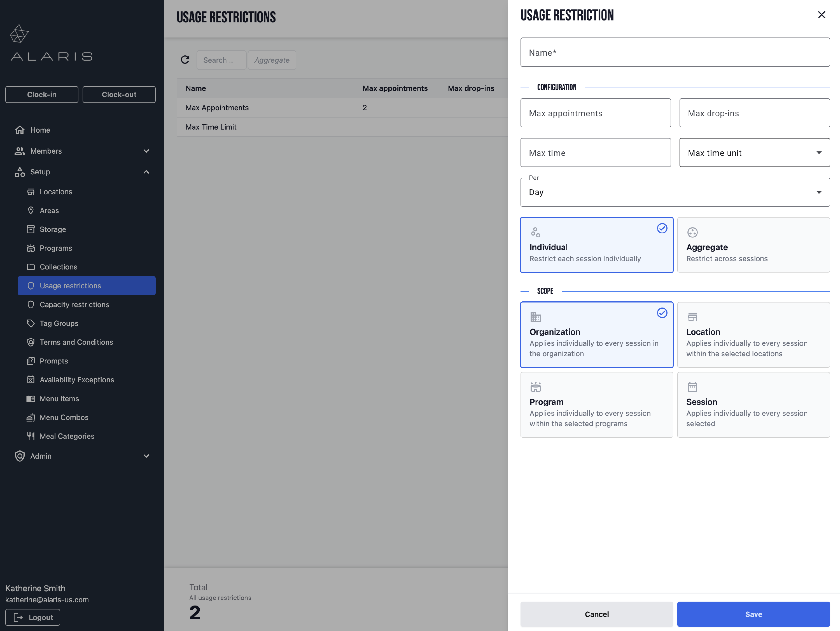Cancel the usage restriction form

(x=597, y=614)
